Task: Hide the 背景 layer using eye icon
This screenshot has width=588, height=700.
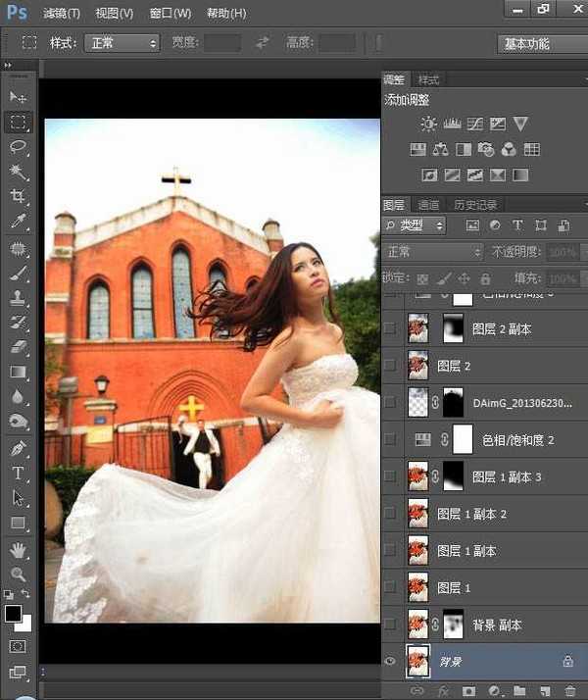Action: click(x=391, y=662)
